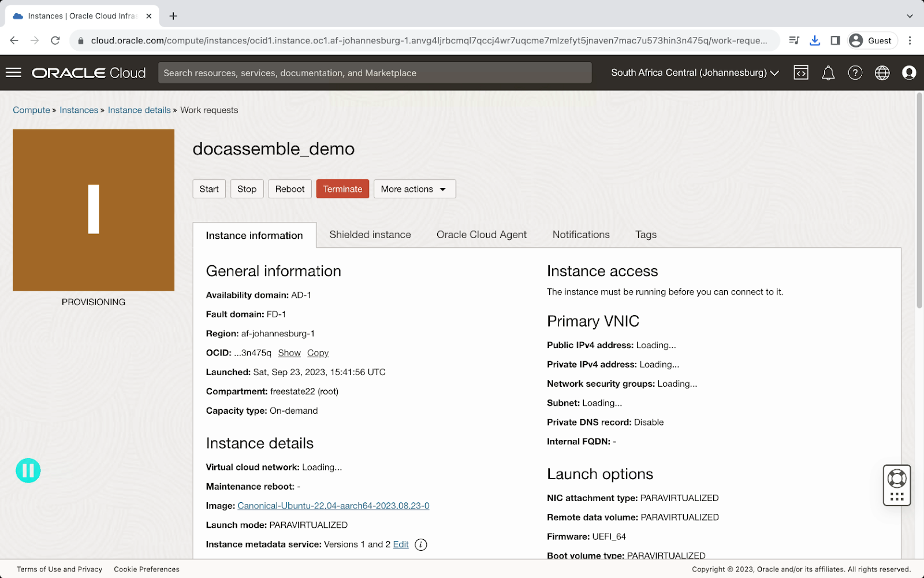This screenshot has width=924, height=578.
Task: Open Cookie Preferences in the footer
Action: click(147, 569)
